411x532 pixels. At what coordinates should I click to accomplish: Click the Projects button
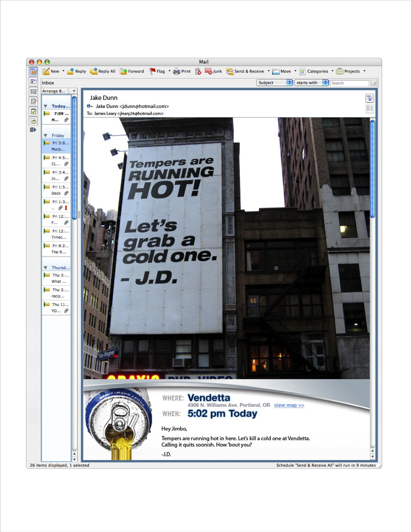point(348,71)
